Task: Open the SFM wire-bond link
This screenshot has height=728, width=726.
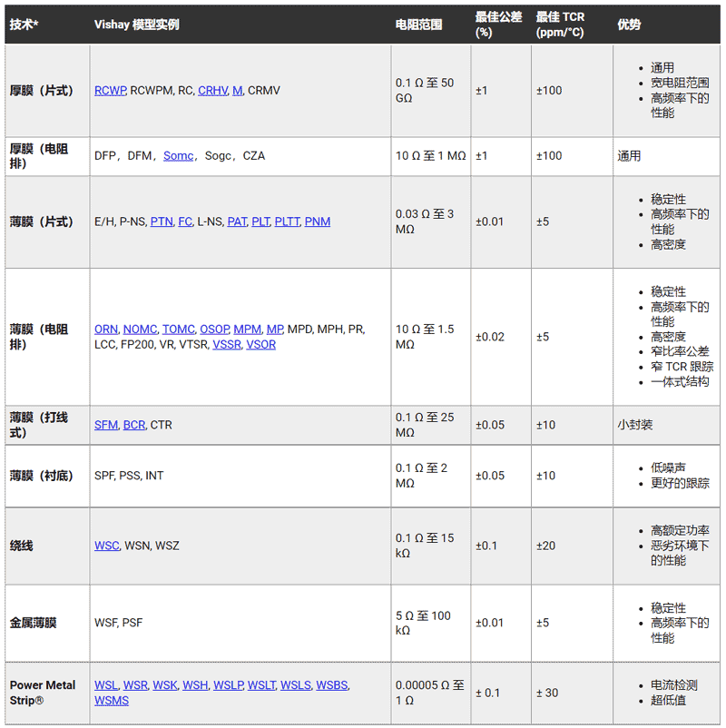Action: click(106, 425)
